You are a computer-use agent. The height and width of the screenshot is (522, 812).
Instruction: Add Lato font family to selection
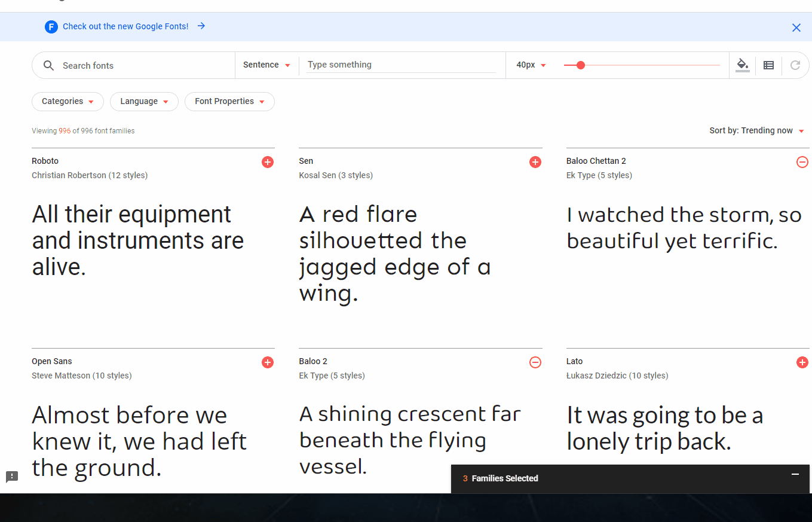tap(802, 362)
